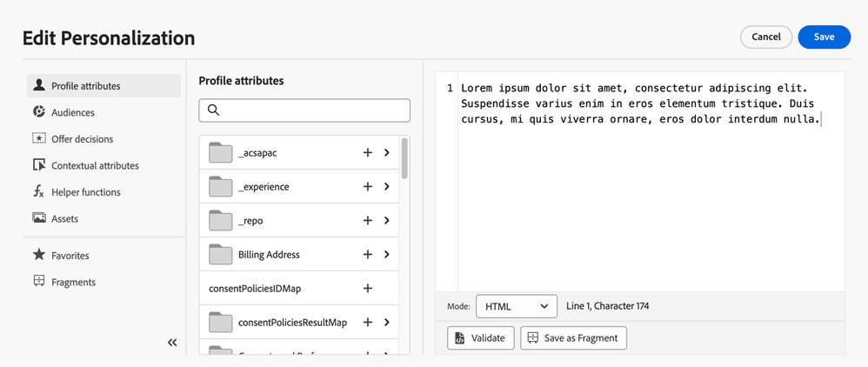
Task: Add consentPoliciesIDMap using plus icon
Action: coord(367,288)
